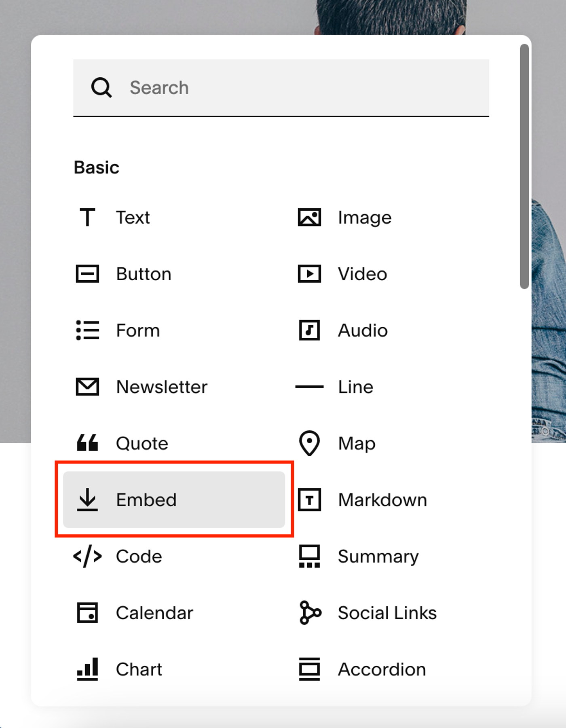Pick the Calendar block icon
Screen dimensions: 566x728
[x=87, y=612]
